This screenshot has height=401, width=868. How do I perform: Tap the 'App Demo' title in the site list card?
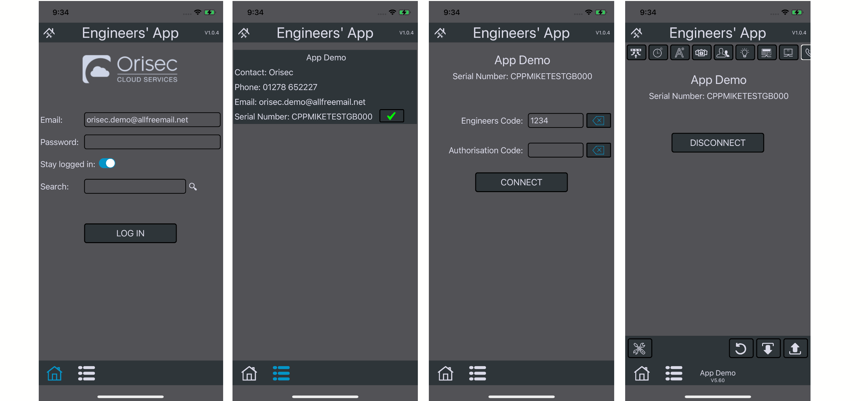coord(326,57)
